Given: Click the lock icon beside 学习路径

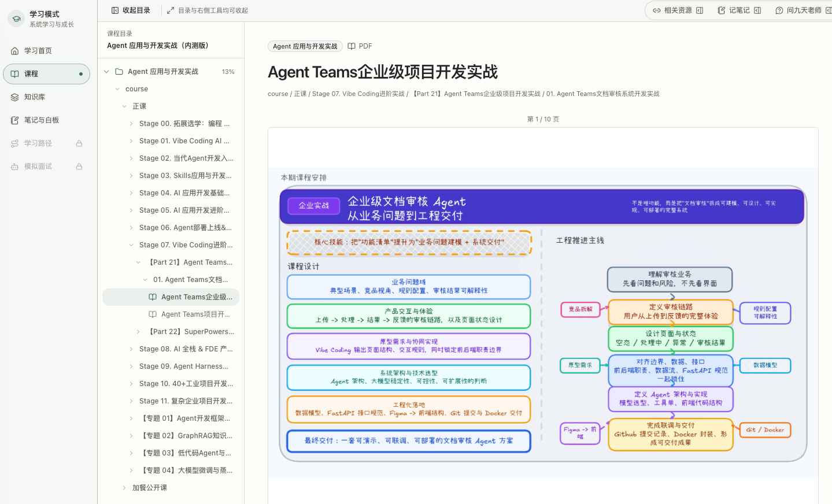Looking at the screenshot, I should [x=79, y=143].
